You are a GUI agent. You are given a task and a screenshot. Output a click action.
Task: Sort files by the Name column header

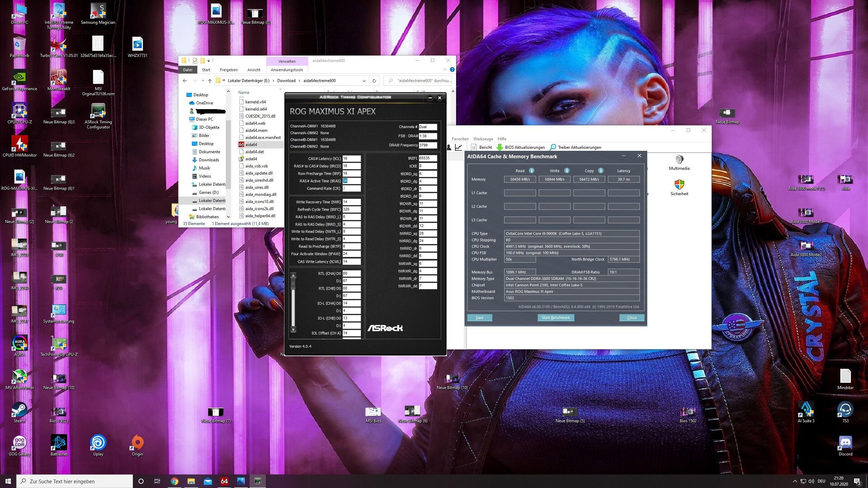point(243,92)
